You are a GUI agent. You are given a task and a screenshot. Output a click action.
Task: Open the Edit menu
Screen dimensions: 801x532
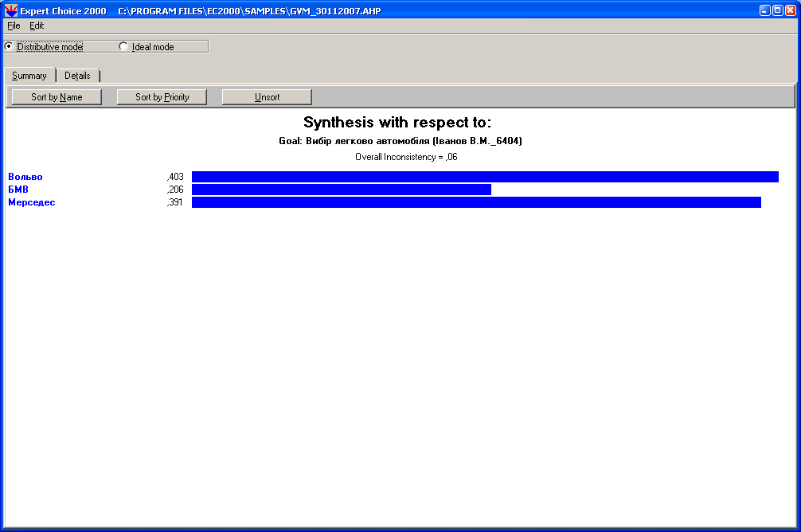(x=37, y=25)
